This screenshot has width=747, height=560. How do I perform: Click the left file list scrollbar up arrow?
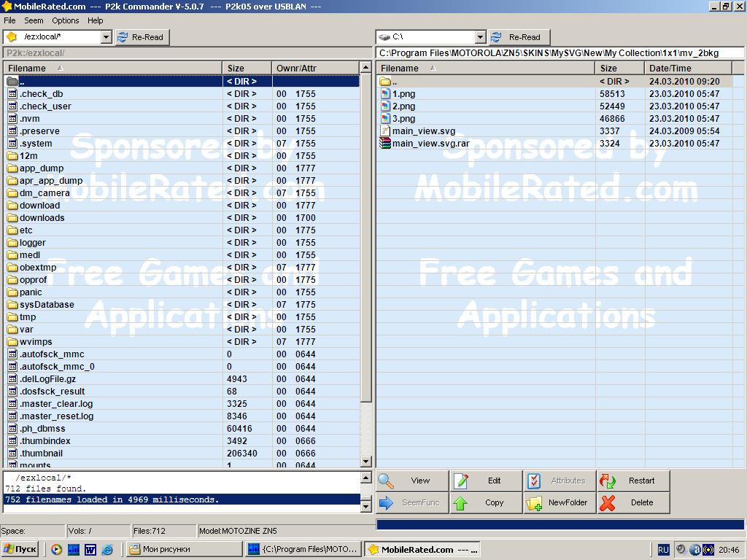point(366,67)
